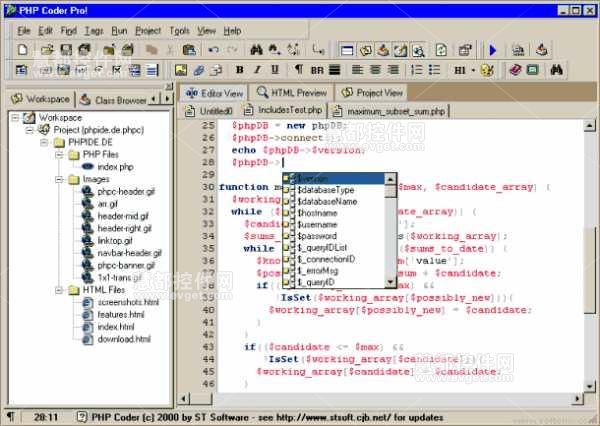Create a new file with the blank page icon
Screen dimensions: 600x426
click(23, 49)
